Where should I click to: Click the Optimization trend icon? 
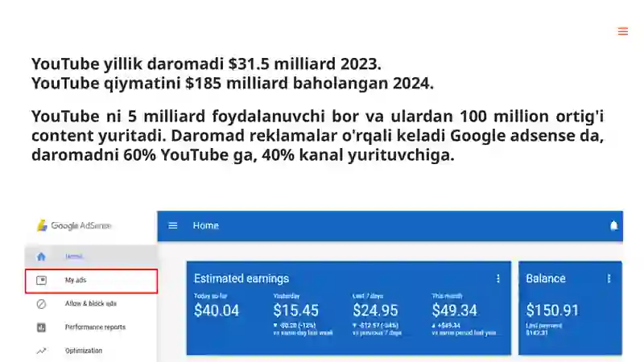click(x=41, y=351)
